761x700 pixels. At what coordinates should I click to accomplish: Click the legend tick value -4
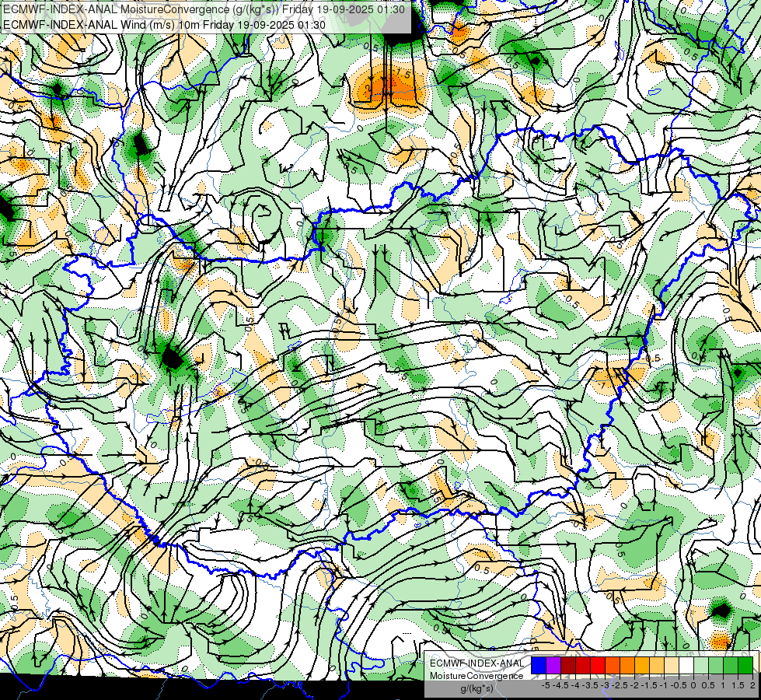coord(575,685)
